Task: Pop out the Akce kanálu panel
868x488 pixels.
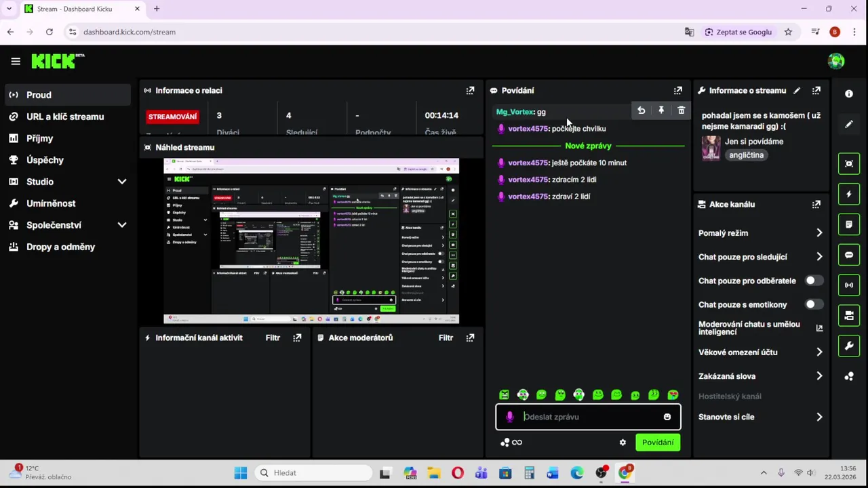Action: click(x=816, y=204)
